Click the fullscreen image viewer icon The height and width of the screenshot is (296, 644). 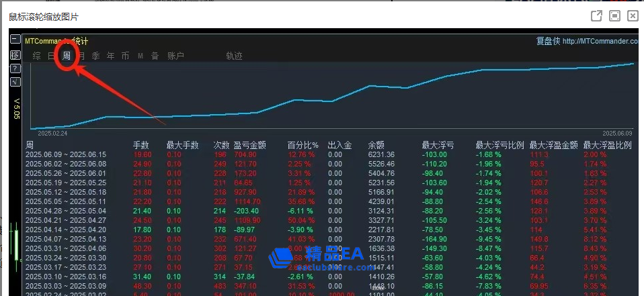click(x=614, y=16)
